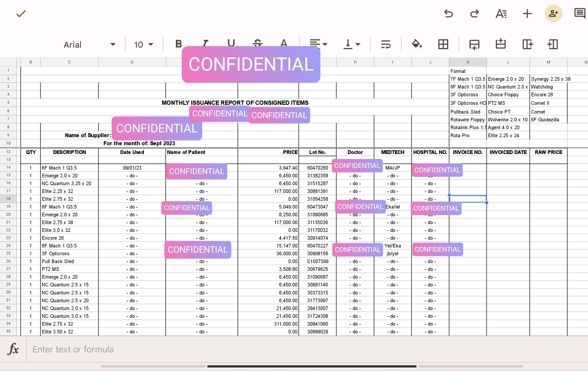This screenshot has height=371, width=588.
Task: Select column K header
Action: click(x=468, y=62)
